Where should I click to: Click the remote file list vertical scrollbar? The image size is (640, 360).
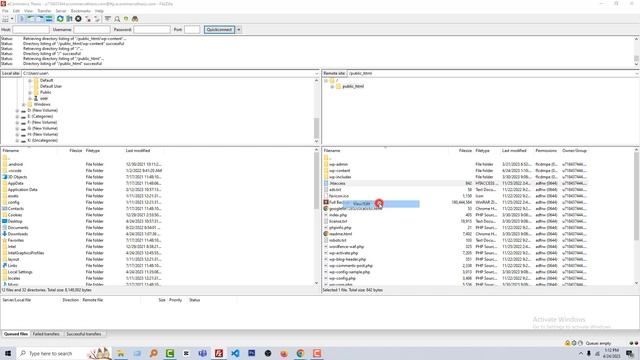pyautogui.click(x=636, y=196)
